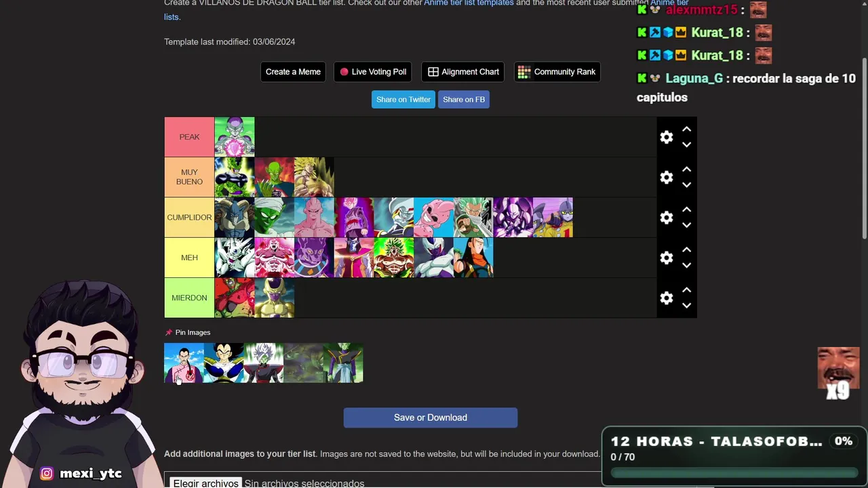868x488 pixels.
Task: Pick last unranked green-skinned character image
Action: click(x=343, y=363)
